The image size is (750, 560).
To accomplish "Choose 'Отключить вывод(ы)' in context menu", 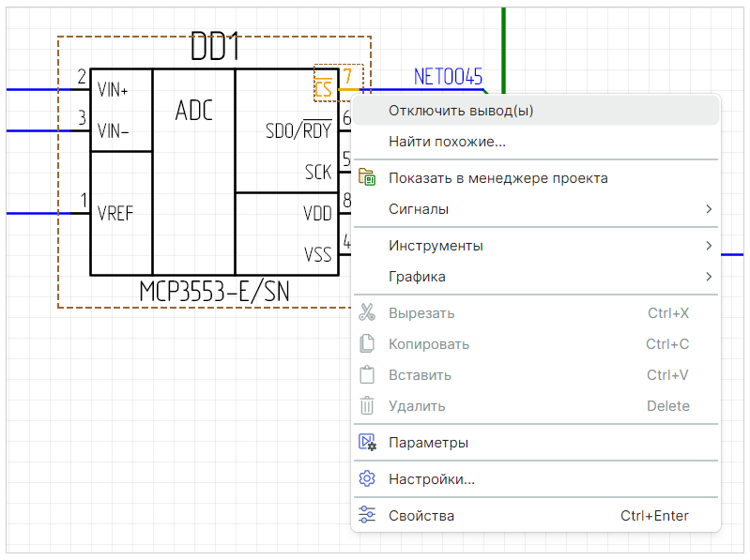I will point(536,111).
